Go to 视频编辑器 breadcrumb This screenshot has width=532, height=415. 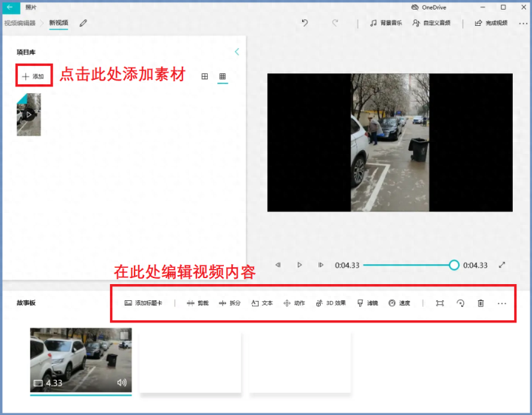pyautogui.click(x=20, y=23)
